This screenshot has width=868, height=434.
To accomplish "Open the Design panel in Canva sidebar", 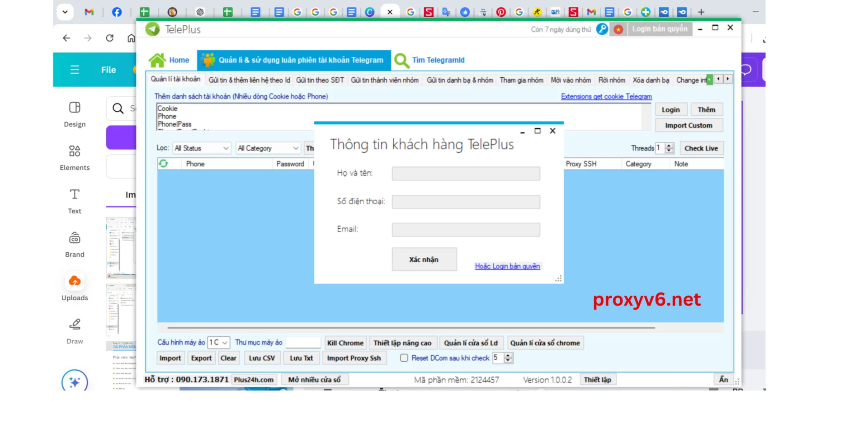I will (75, 115).
